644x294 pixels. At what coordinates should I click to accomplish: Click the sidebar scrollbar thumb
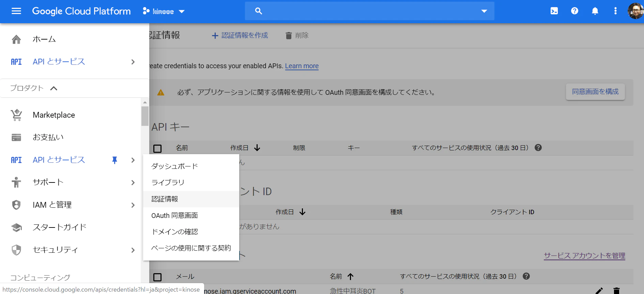pos(145,116)
